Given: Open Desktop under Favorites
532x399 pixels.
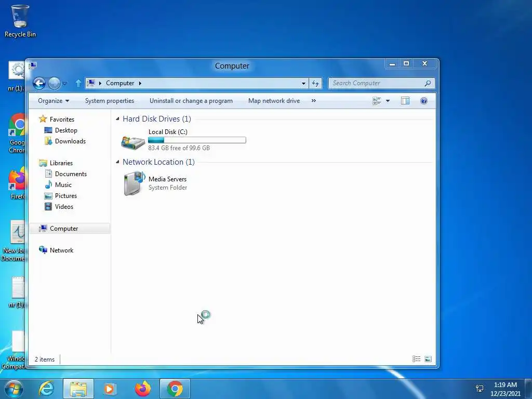Looking at the screenshot, I should pyautogui.click(x=66, y=130).
